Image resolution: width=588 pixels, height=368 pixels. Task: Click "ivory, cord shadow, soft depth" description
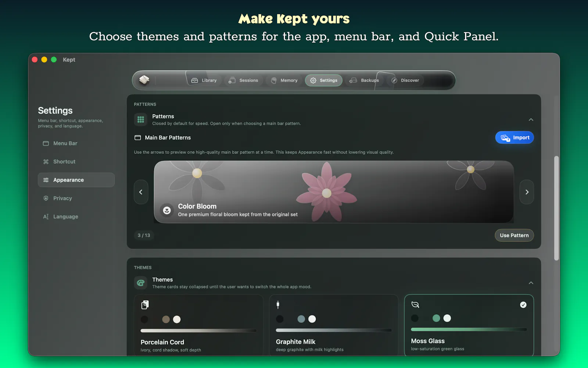tap(171, 350)
